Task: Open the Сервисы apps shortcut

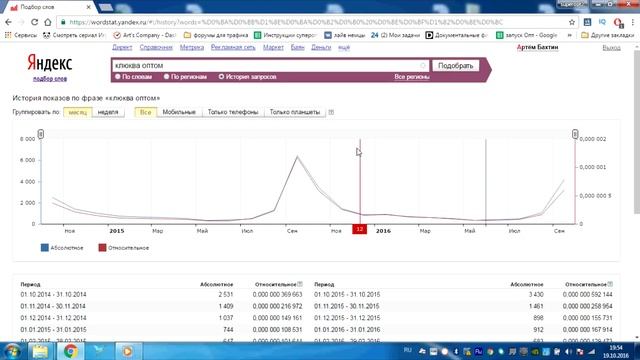Action: pos(21,35)
